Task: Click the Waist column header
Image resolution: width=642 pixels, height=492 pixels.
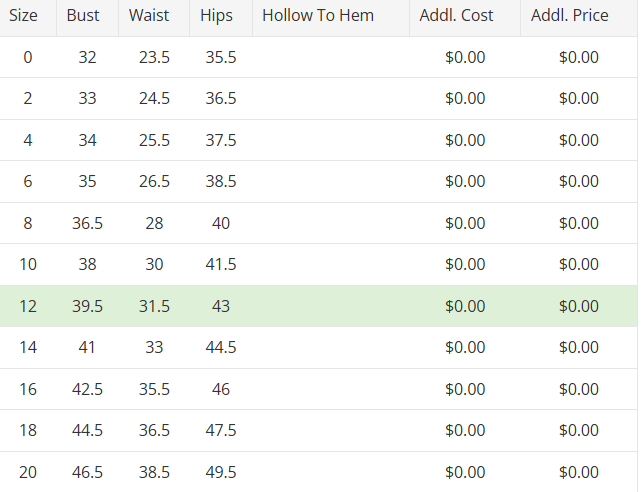Action: click(x=149, y=16)
